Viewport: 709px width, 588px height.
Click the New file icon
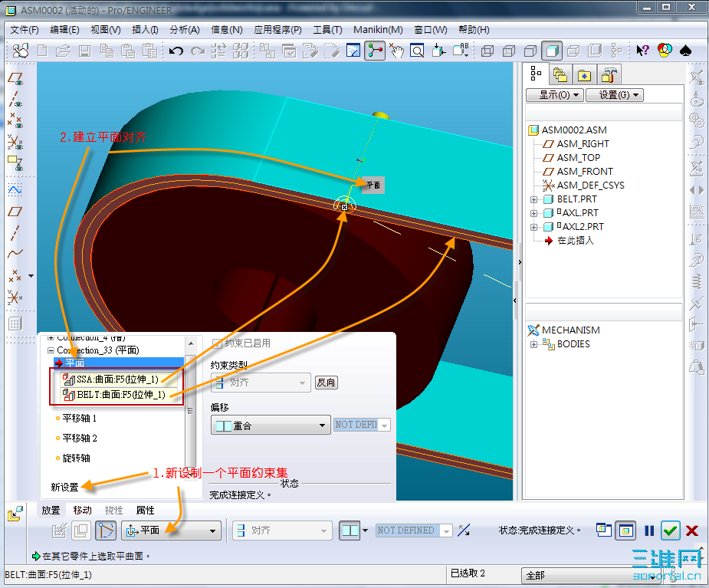pos(42,51)
